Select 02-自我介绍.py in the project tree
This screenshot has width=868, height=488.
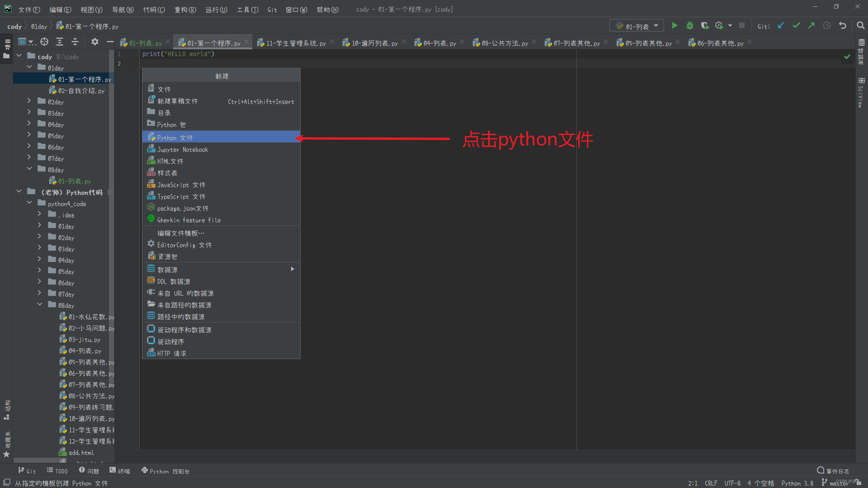pyautogui.click(x=81, y=90)
